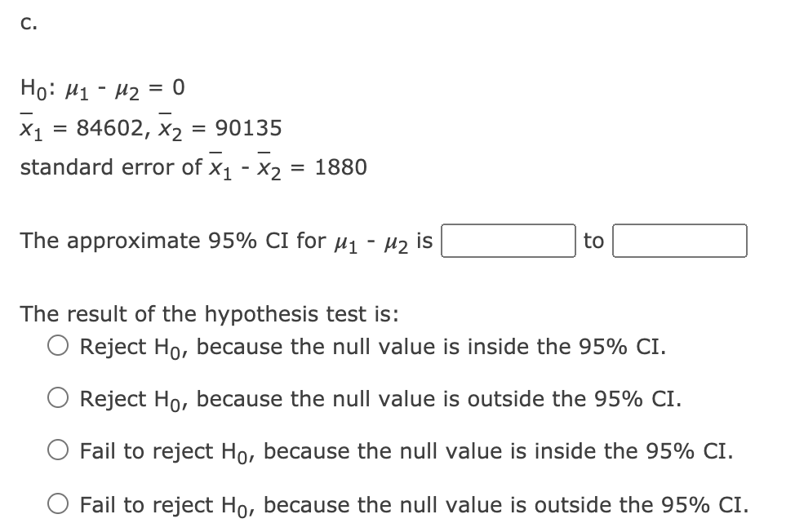Select "Reject H0, because the null value is inside" option

[x=57, y=347]
